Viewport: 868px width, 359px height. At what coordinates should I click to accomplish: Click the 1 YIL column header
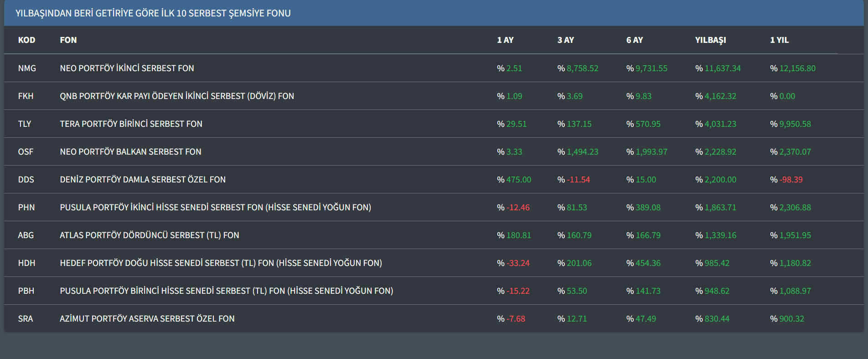(x=779, y=40)
